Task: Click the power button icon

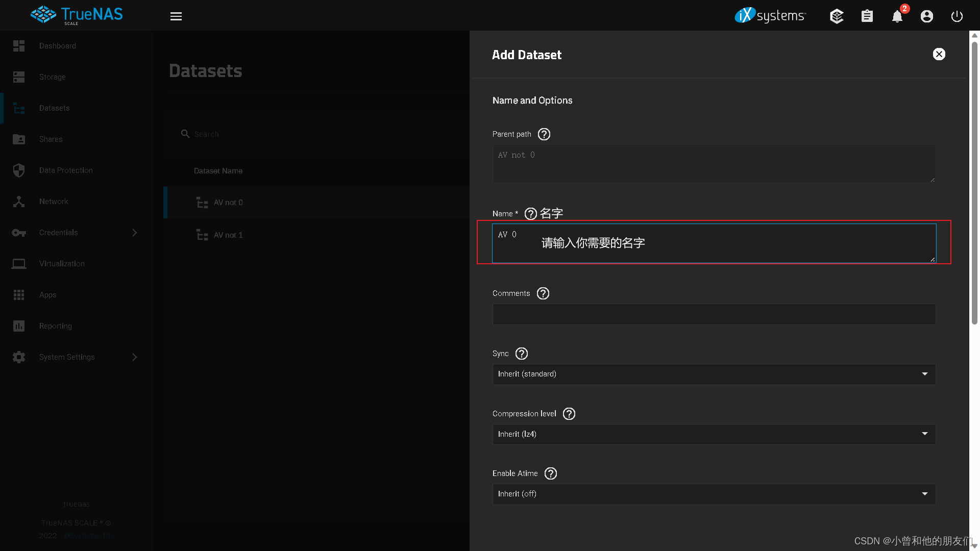Action: click(957, 16)
